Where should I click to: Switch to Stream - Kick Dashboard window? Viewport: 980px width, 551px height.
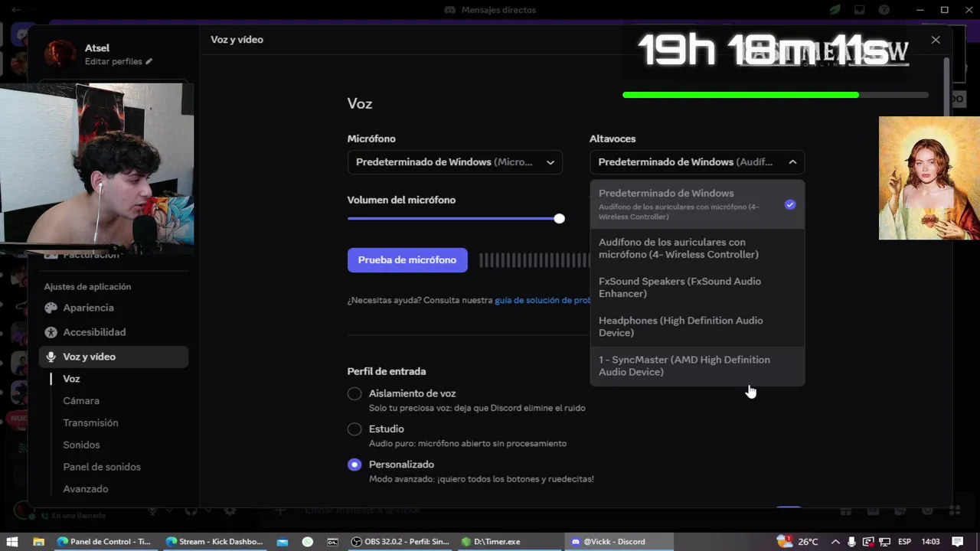214,542
